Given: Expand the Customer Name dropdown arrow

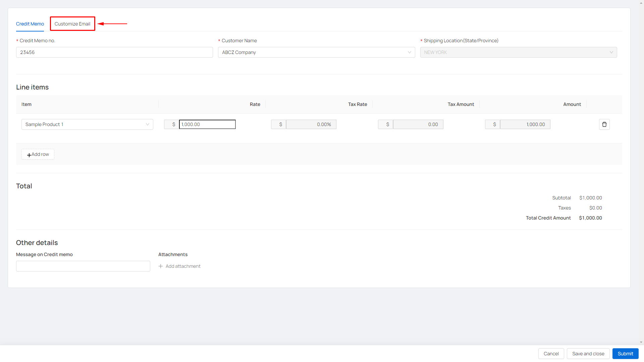Looking at the screenshot, I should [409, 52].
